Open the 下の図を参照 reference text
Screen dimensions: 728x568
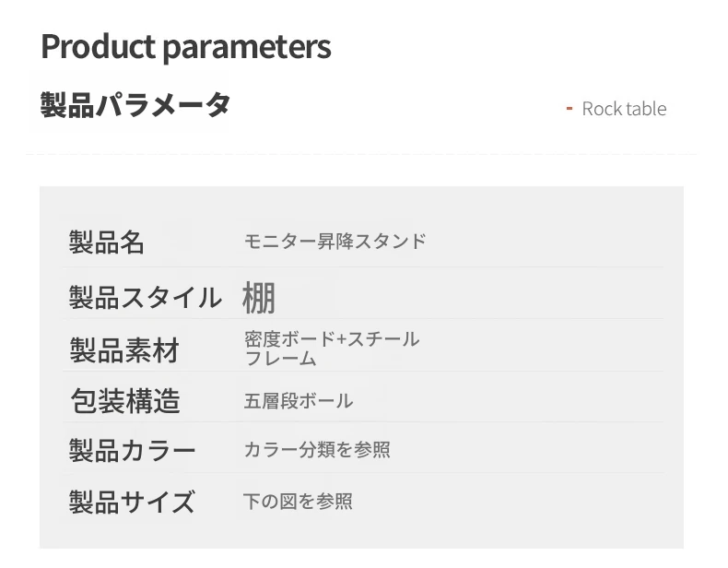coord(298,502)
